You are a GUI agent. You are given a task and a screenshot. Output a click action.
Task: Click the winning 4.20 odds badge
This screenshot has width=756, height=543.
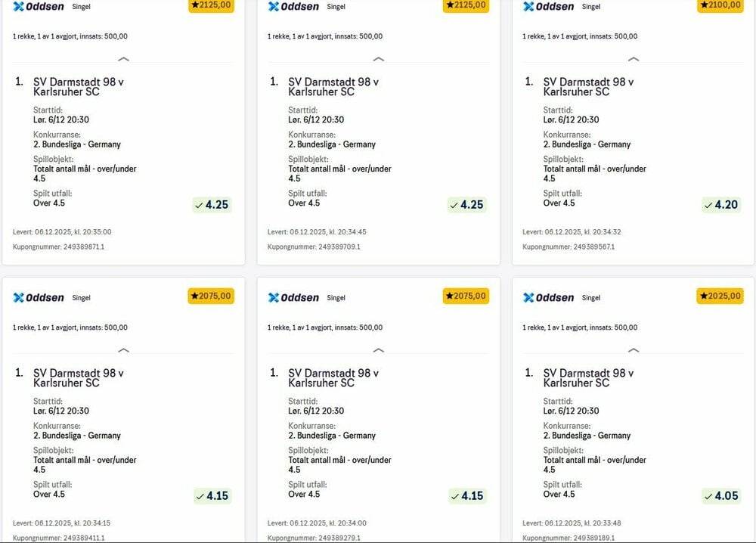point(720,205)
